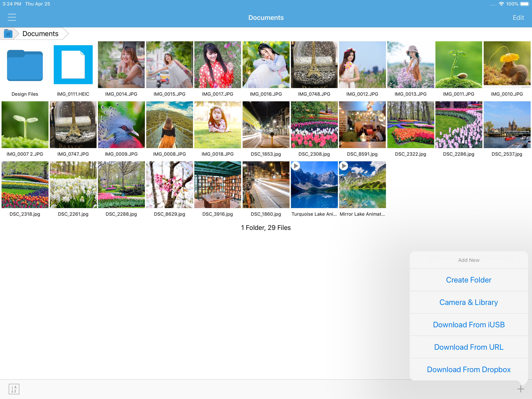Viewport: 532px width, 399px height.
Task: Select the 'Design Files' folder name
Action: 25,94
